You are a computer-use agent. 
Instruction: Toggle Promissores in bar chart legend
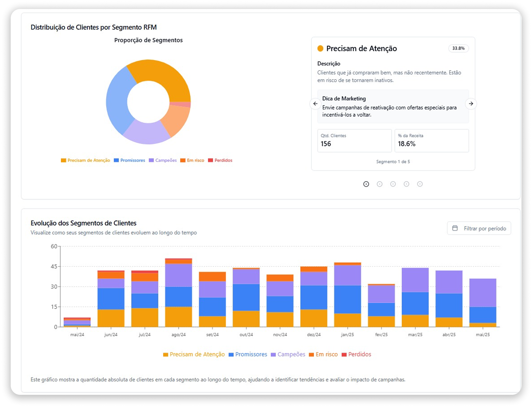pos(248,354)
